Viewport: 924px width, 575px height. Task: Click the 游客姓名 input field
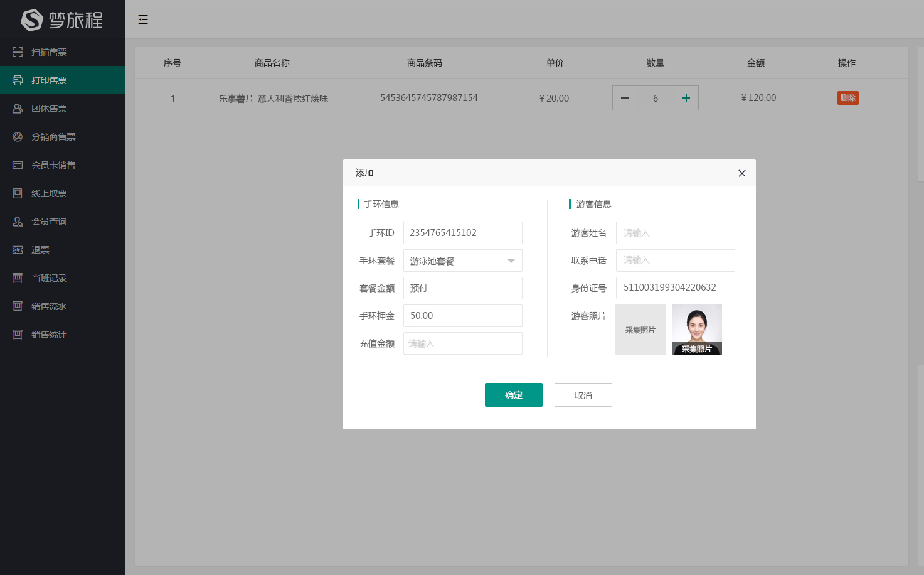675,233
